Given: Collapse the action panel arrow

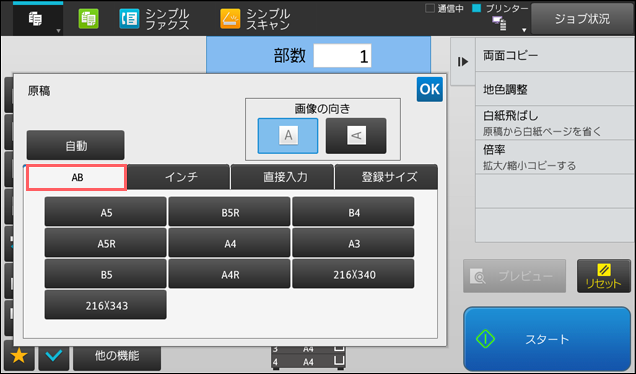Looking at the screenshot, I should [x=463, y=62].
